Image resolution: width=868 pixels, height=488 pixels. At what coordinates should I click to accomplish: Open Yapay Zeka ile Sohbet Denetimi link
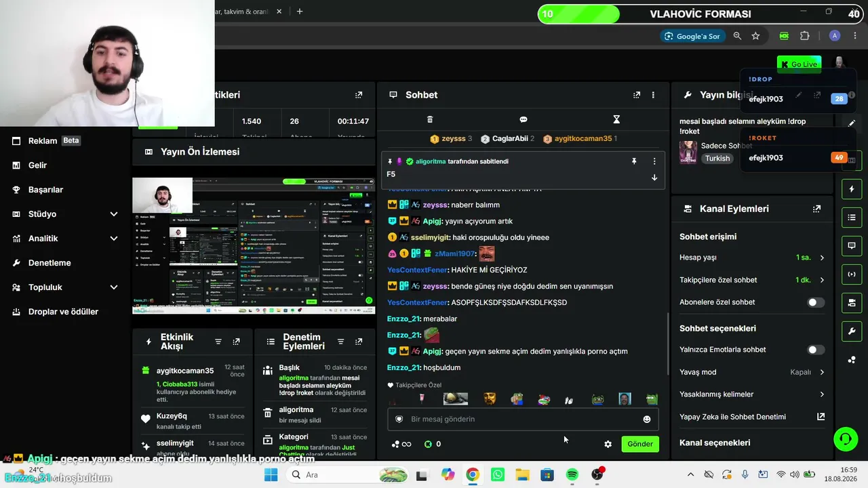coord(753,417)
